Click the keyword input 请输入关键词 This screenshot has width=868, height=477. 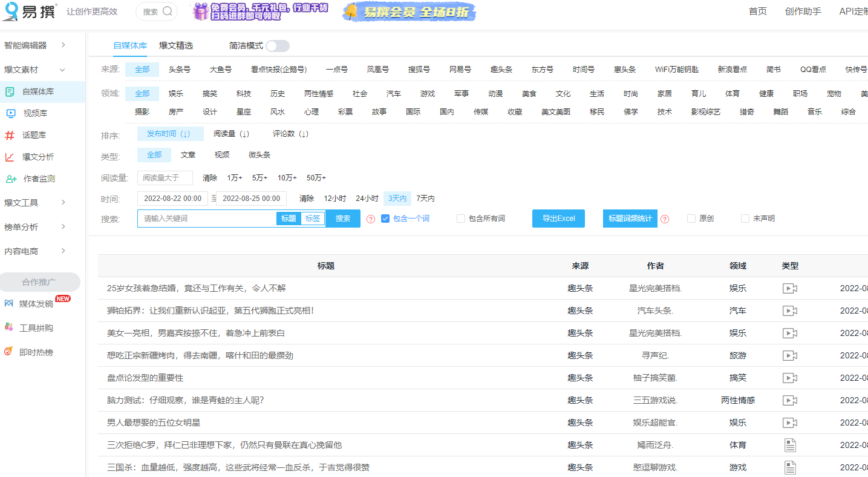207,219
